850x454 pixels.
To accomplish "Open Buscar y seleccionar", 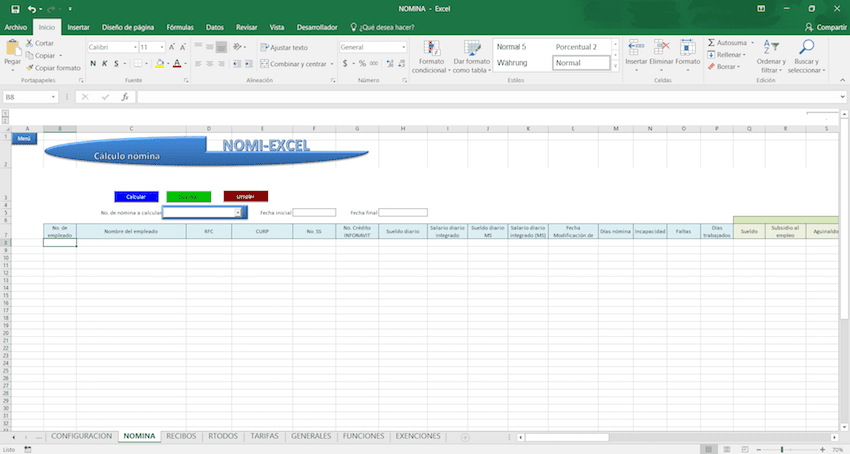I will tap(807, 56).
